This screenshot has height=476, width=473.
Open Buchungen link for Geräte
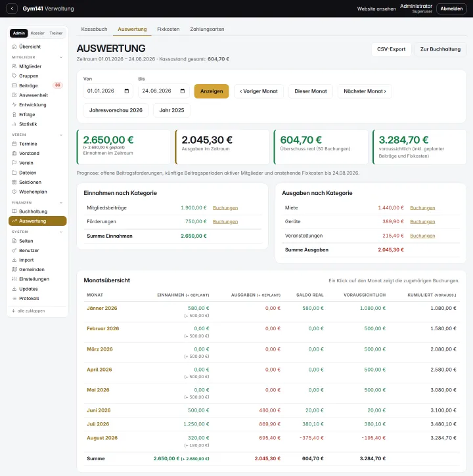422,222
